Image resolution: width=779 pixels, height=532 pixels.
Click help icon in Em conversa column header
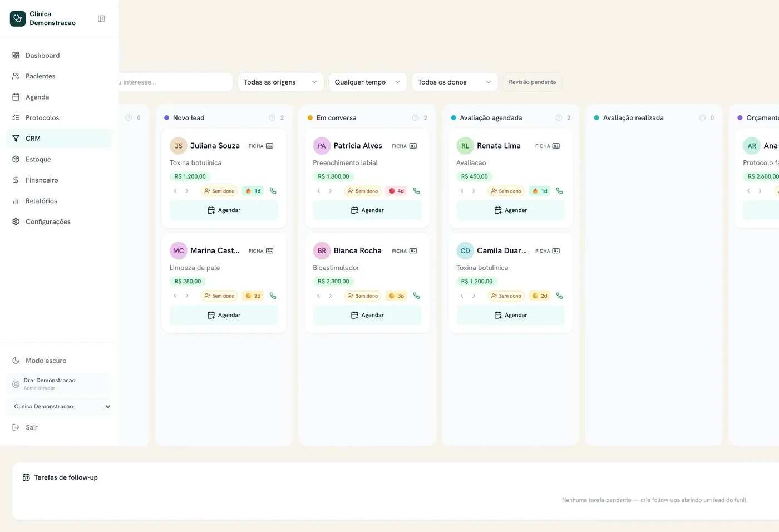tap(416, 118)
